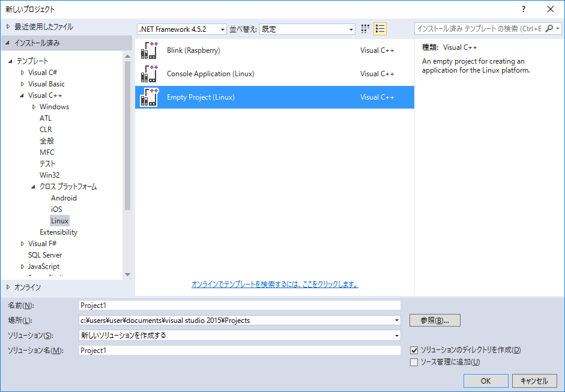Expand the online section
Screen dimensions: 565x392
(8, 287)
